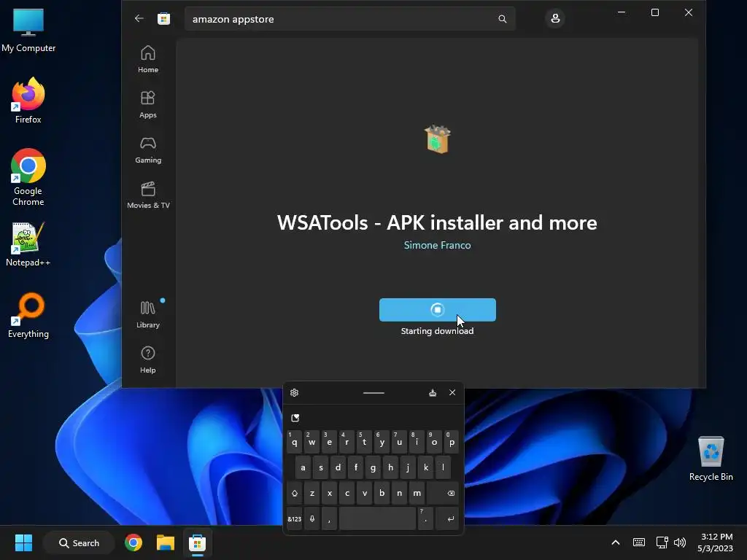The image size is (747, 560).
Task: Open emoji and clipboard panel on keyboard
Action: pyautogui.click(x=295, y=418)
